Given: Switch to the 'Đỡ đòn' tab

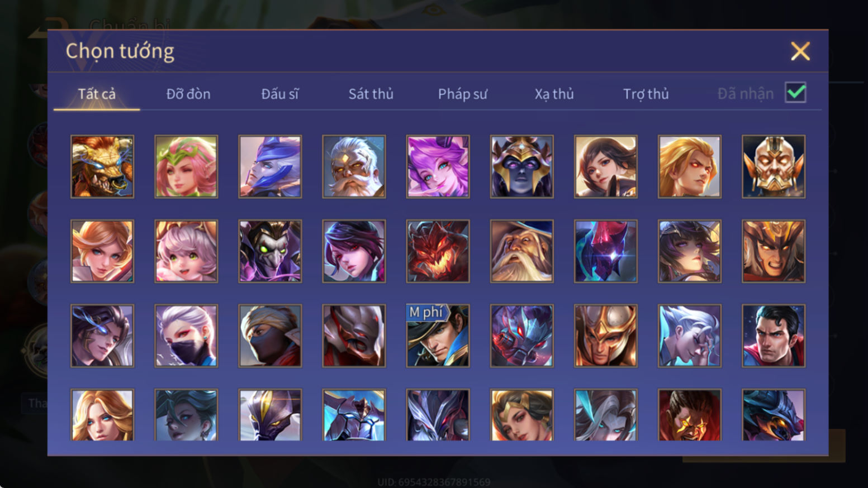Looking at the screenshot, I should [x=188, y=94].
